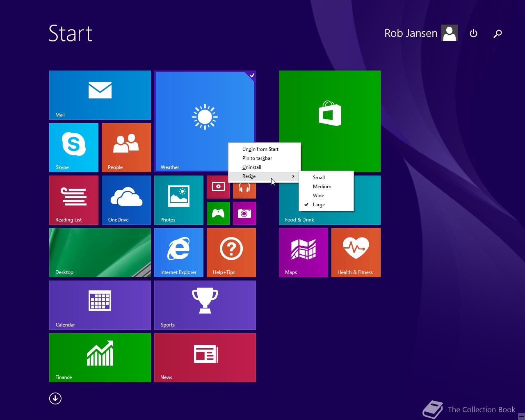Click the Rob Jansen user name

point(411,33)
